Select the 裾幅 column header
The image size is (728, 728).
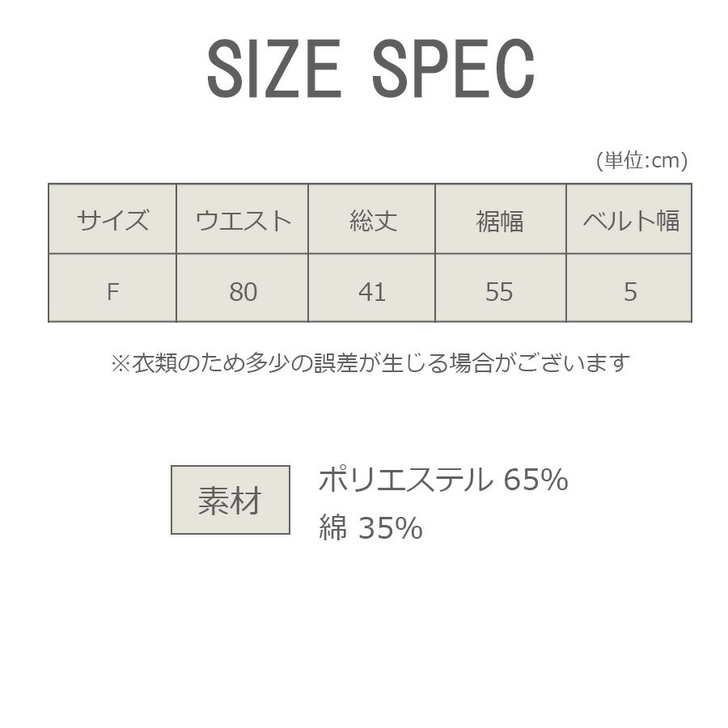click(500, 220)
